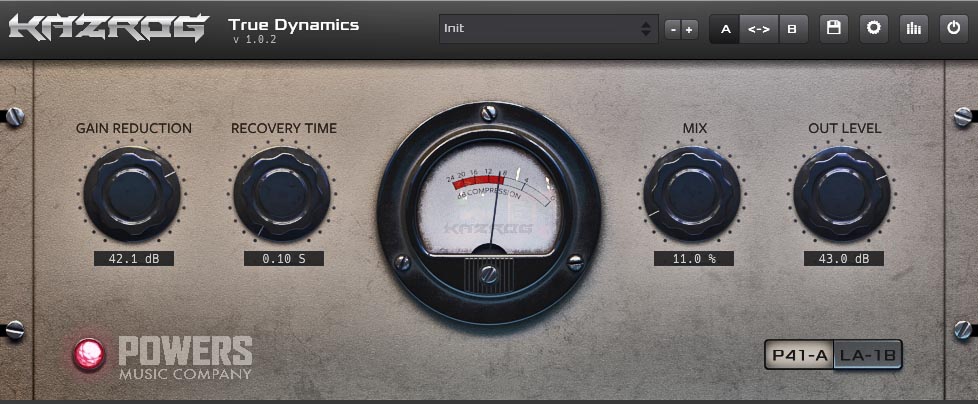The height and width of the screenshot is (404, 978).
Task: Open the Init preset dropdown
Action: 547,29
